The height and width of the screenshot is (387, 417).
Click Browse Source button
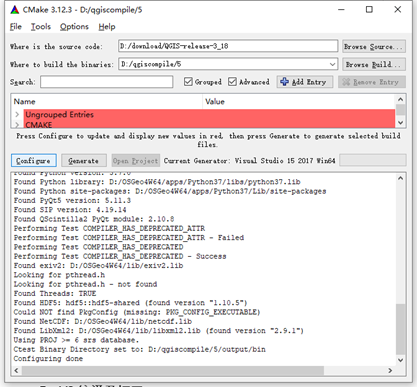pos(374,46)
